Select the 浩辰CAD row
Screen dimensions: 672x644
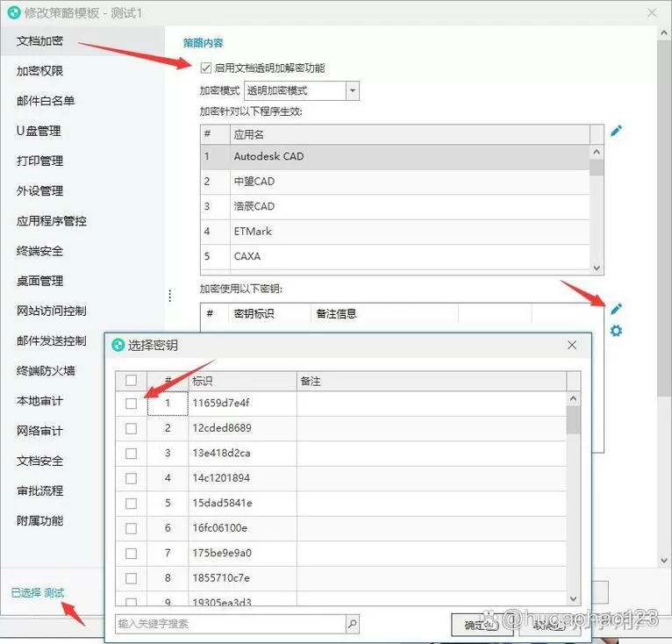click(x=395, y=207)
